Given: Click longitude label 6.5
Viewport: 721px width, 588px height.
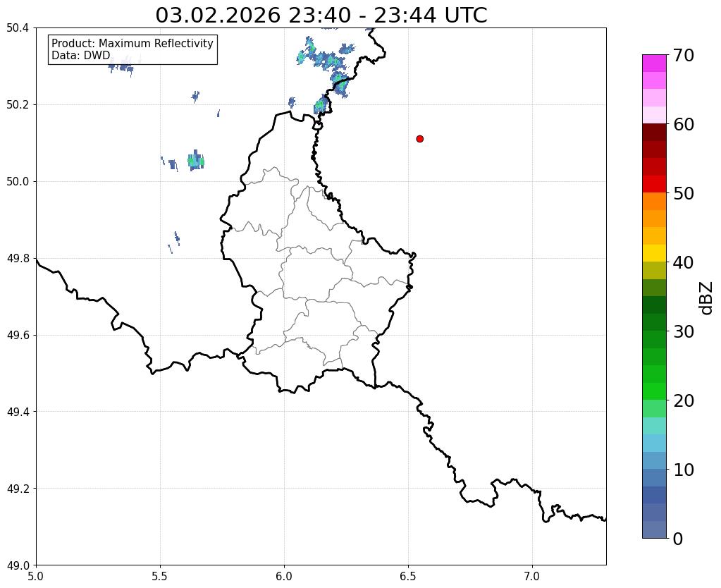Looking at the screenshot, I should click(x=408, y=577).
